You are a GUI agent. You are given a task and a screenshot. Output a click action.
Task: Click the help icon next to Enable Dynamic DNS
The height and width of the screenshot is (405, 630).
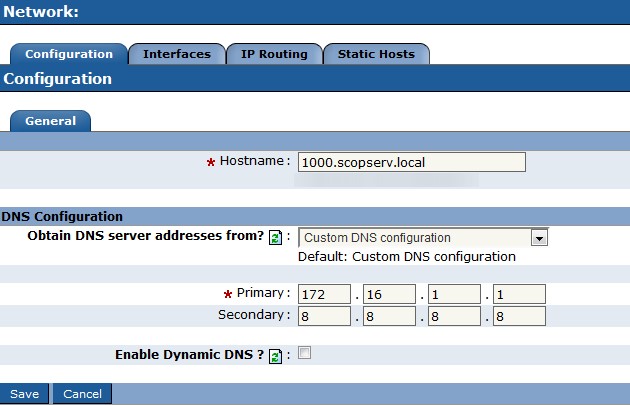point(274,355)
